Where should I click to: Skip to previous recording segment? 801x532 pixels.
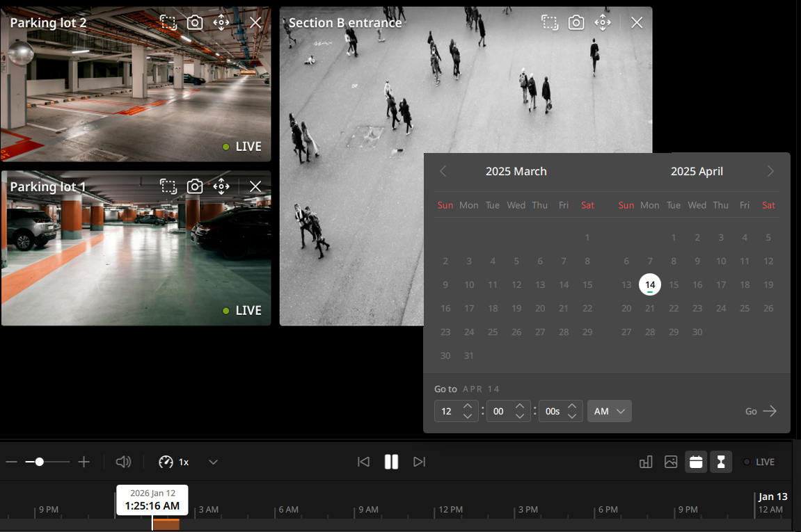[x=363, y=462]
